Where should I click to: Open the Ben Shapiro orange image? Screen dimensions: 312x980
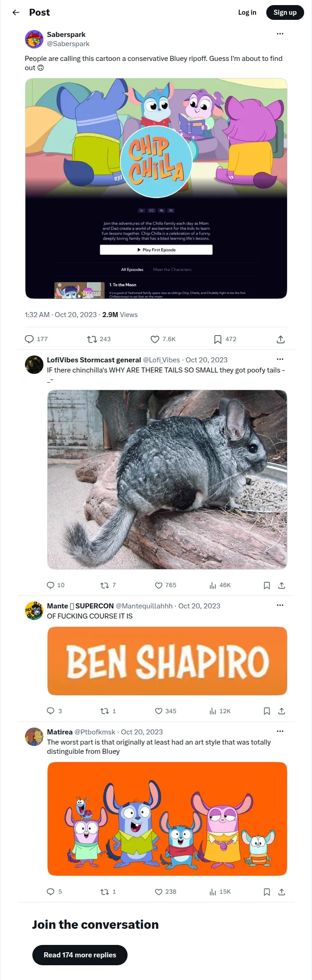167,661
